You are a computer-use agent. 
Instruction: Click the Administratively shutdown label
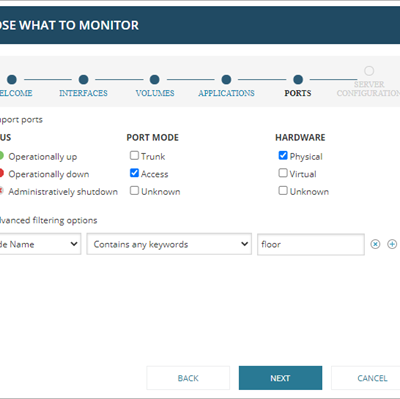click(x=63, y=192)
